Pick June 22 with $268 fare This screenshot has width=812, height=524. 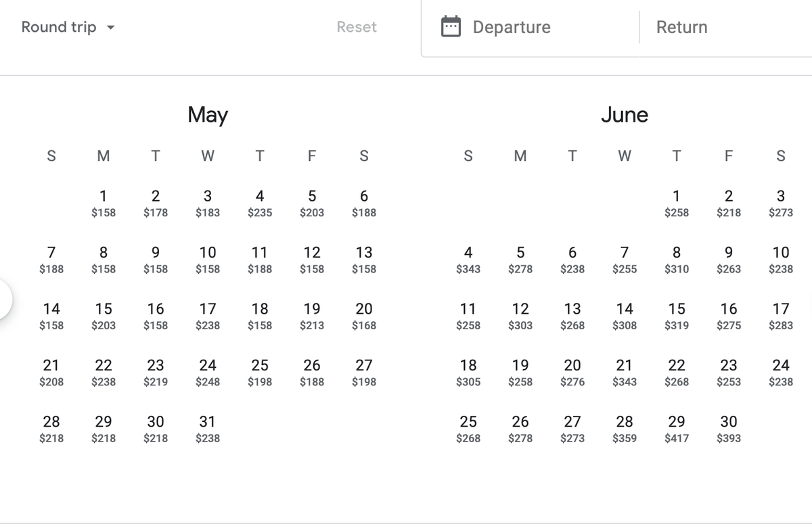(x=677, y=372)
